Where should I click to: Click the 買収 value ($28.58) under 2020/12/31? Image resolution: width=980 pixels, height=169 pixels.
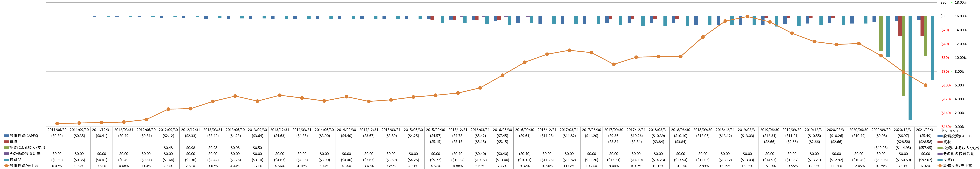(904, 142)
